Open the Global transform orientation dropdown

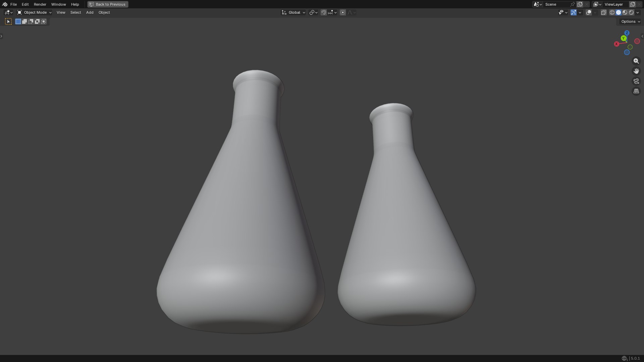[x=293, y=12]
